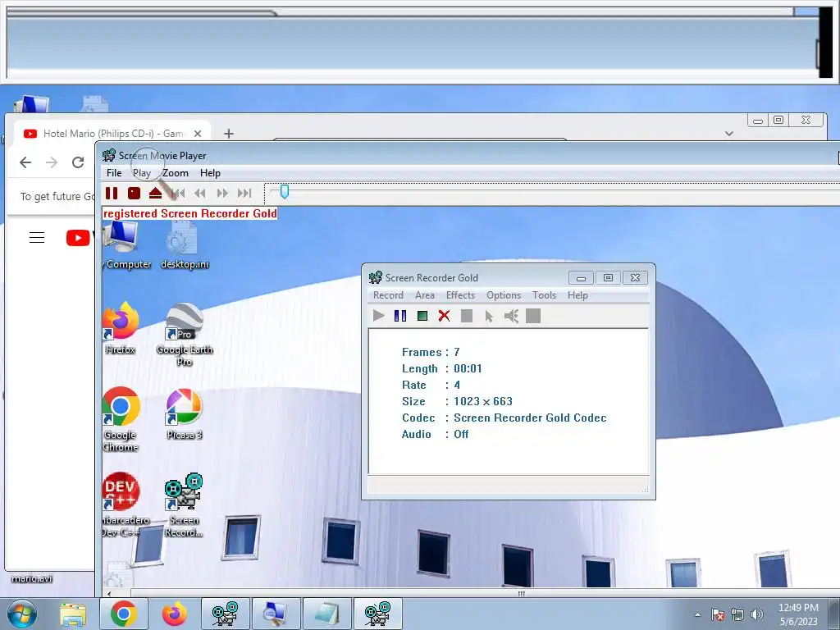The width and height of the screenshot is (840, 630).
Task: Open the Options menu in Screen Recorder Gold
Action: point(504,295)
